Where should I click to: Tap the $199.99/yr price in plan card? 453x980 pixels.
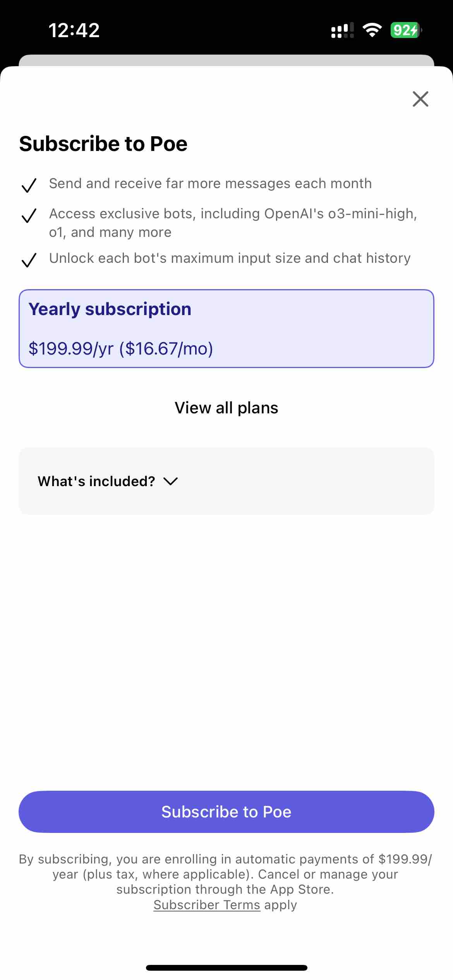[x=71, y=349]
